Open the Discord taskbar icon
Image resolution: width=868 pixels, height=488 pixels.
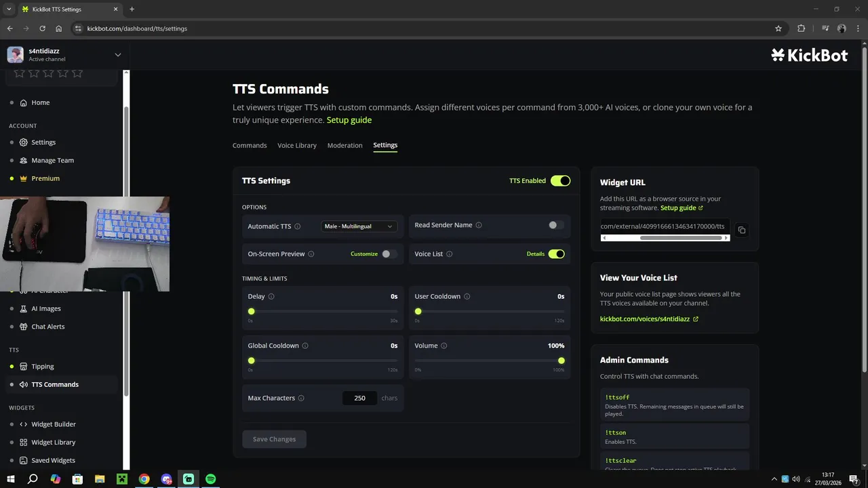pos(167,479)
